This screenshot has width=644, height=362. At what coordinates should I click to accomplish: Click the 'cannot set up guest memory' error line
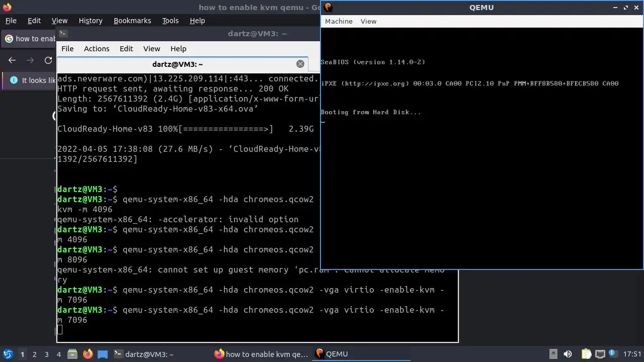tap(251, 275)
